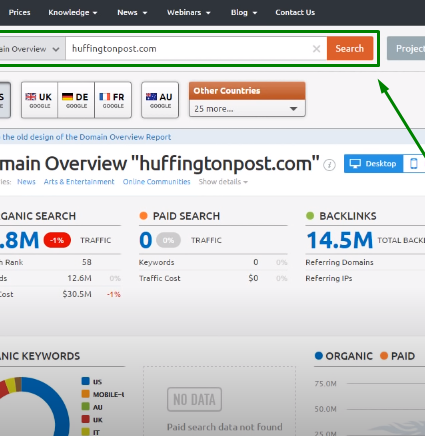Expand Show details for categories
This screenshot has height=436, width=425.
(223, 182)
